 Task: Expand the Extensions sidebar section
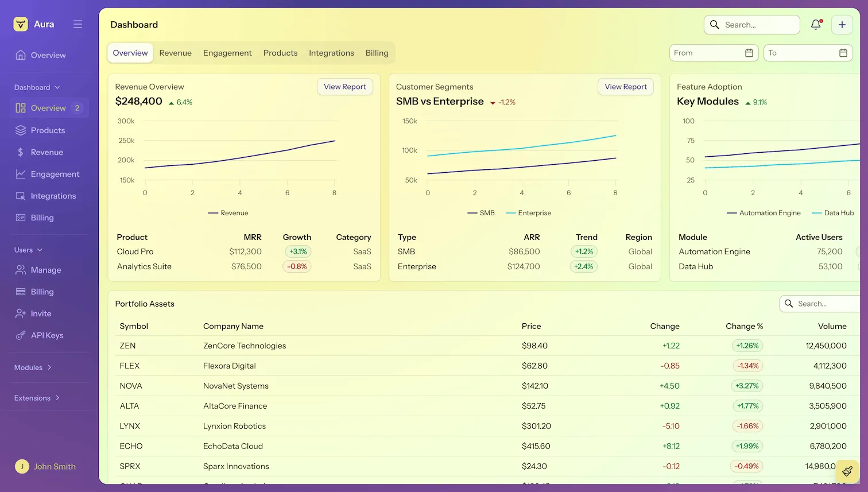[37, 398]
